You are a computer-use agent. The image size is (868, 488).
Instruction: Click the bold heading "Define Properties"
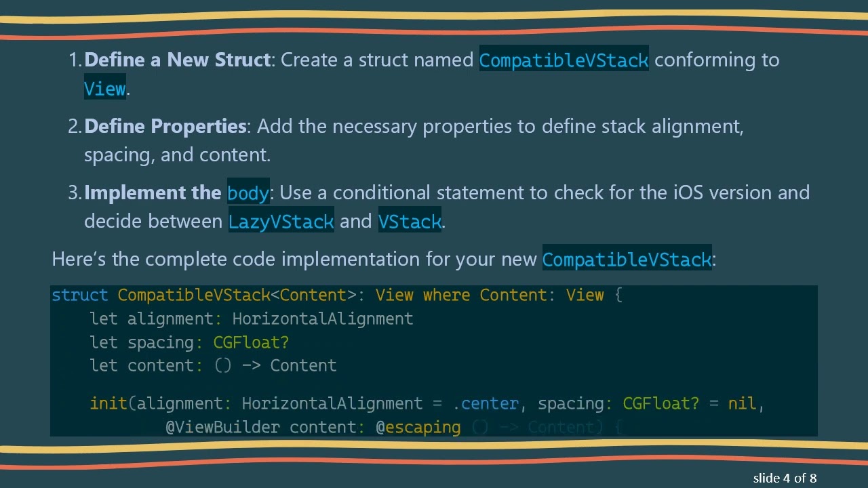click(165, 126)
